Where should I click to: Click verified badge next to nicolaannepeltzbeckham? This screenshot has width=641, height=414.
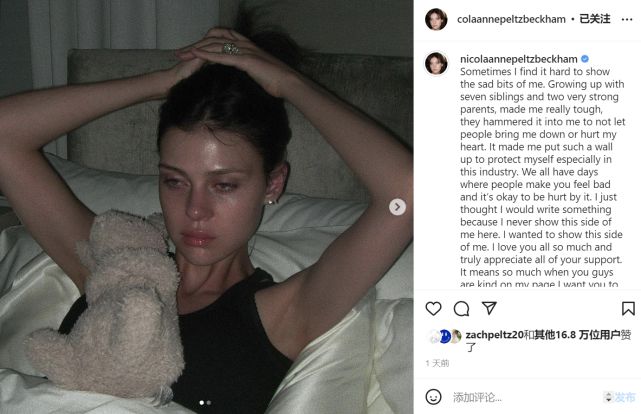(x=585, y=59)
